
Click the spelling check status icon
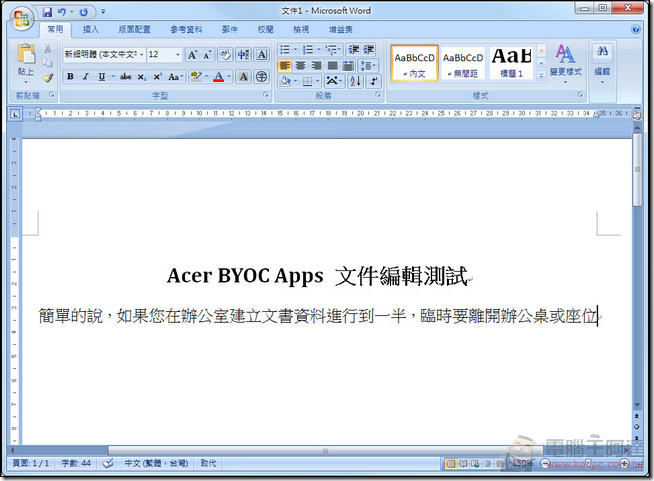(x=108, y=463)
